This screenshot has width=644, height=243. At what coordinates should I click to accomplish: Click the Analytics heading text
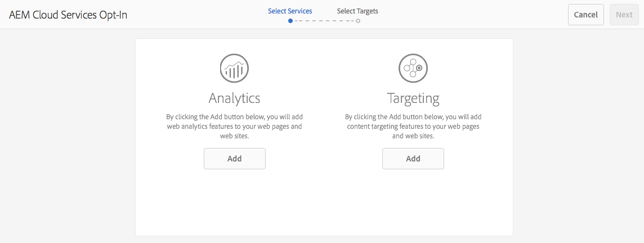[x=234, y=98]
